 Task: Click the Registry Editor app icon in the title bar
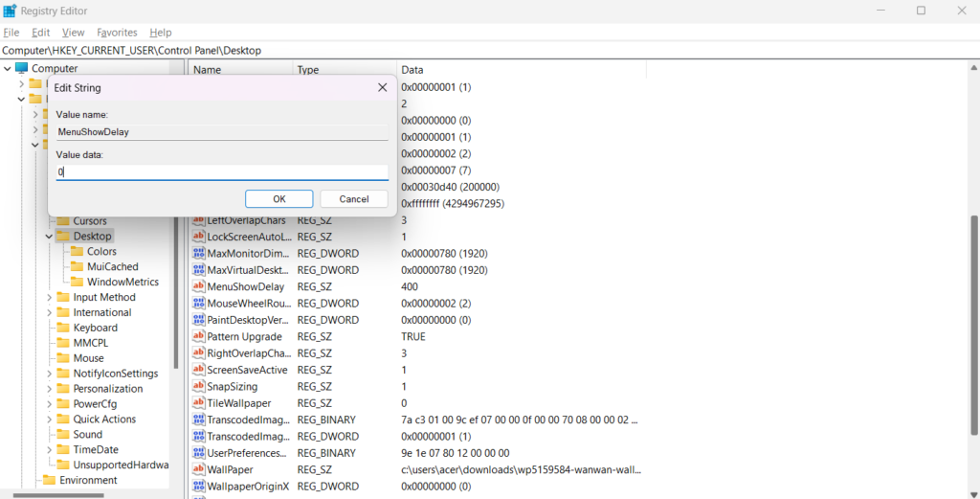coord(10,11)
